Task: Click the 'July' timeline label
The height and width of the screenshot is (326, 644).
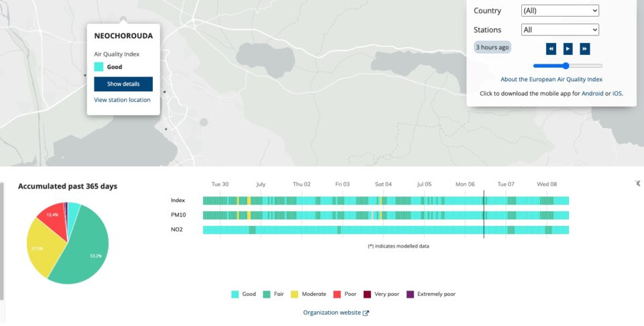Action: (x=260, y=184)
